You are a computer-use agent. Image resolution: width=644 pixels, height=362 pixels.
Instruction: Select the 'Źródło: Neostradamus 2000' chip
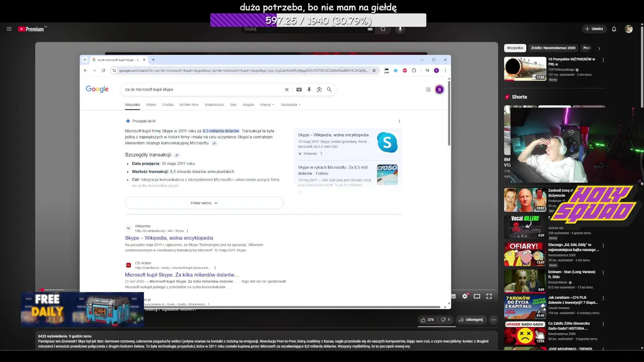(553, 48)
